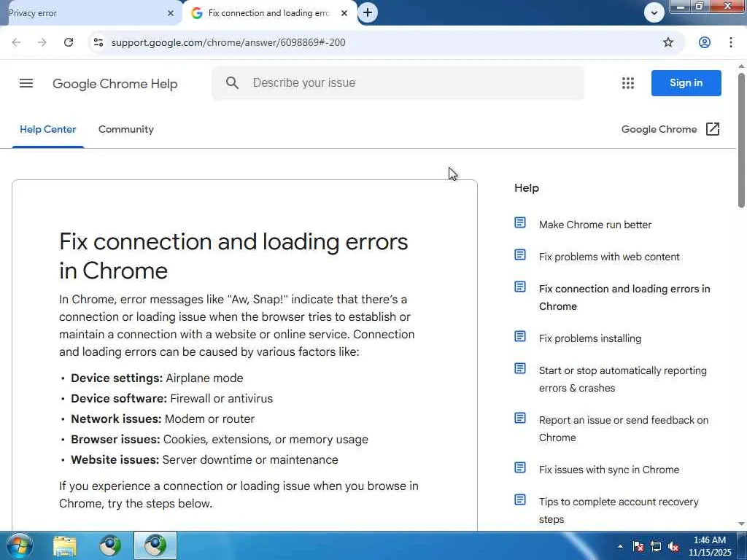747x560 pixels.
Task: Click the search magnifier icon
Action: pos(232,83)
